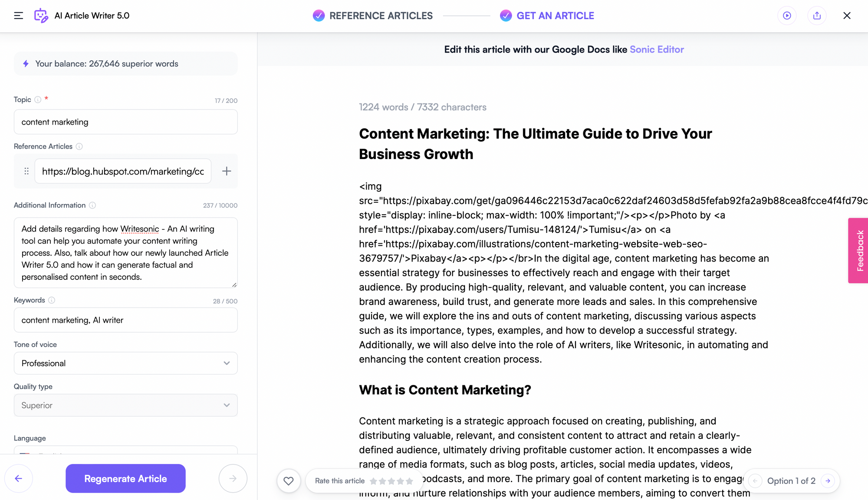Image resolution: width=868 pixels, height=500 pixels.
Task: Click the drag handle icon on reference article row
Action: [26, 171]
